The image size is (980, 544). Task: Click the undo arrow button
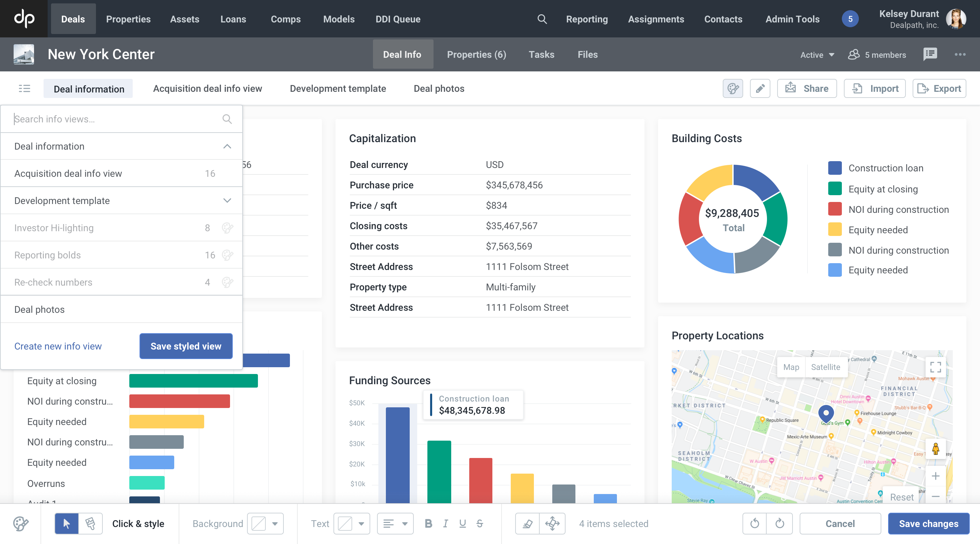[x=754, y=523]
